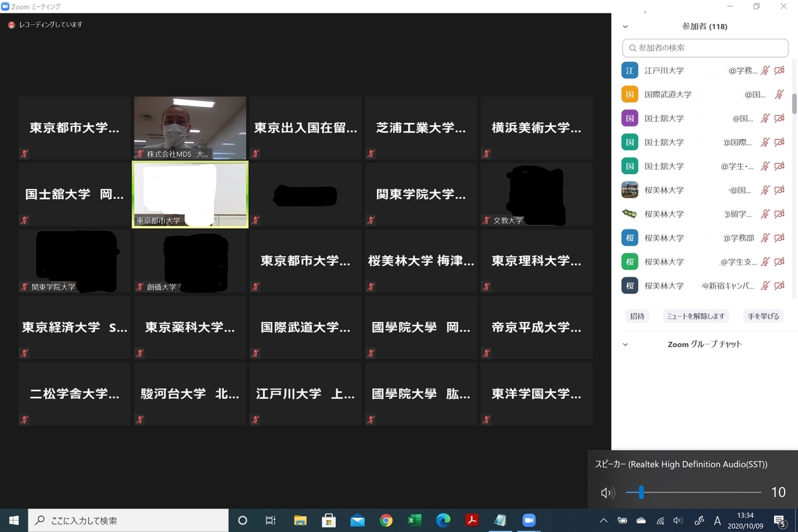The image size is (798, 532).
Task: Click ミュートを解除します button
Action: tap(696, 317)
